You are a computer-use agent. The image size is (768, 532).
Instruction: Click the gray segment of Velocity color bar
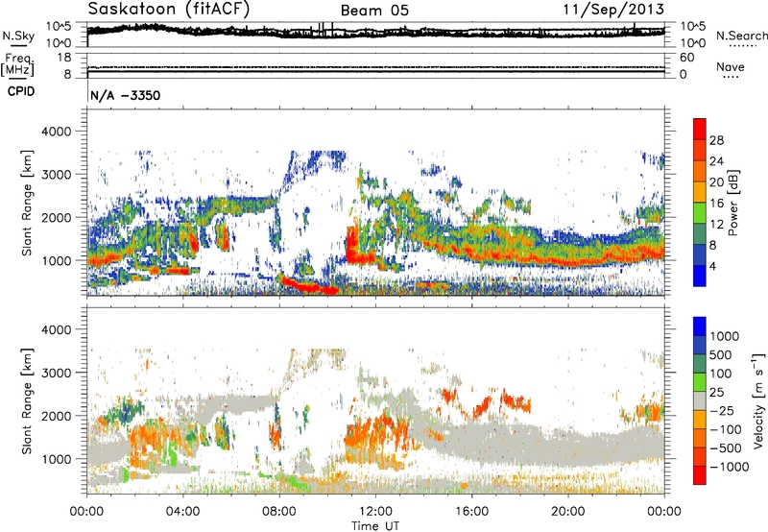click(700, 401)
